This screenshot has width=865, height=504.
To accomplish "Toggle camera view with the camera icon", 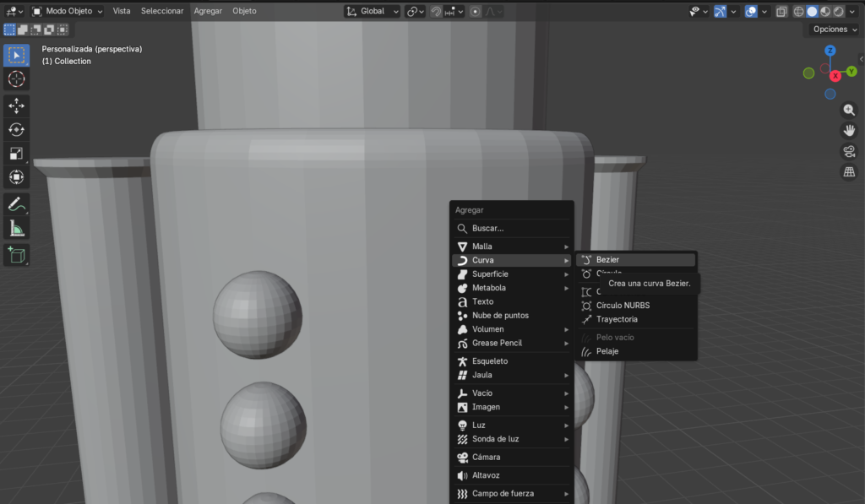I will tap(849, 151).
